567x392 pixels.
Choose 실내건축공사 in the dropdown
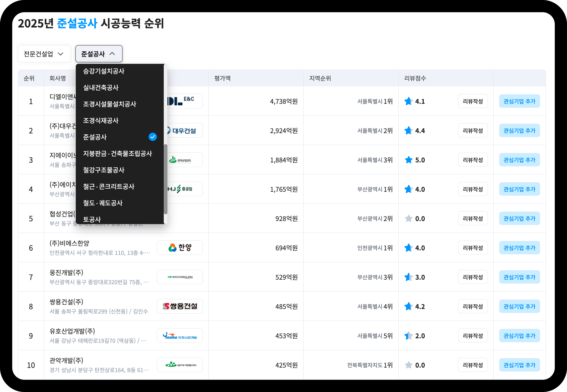click(120, 88)
